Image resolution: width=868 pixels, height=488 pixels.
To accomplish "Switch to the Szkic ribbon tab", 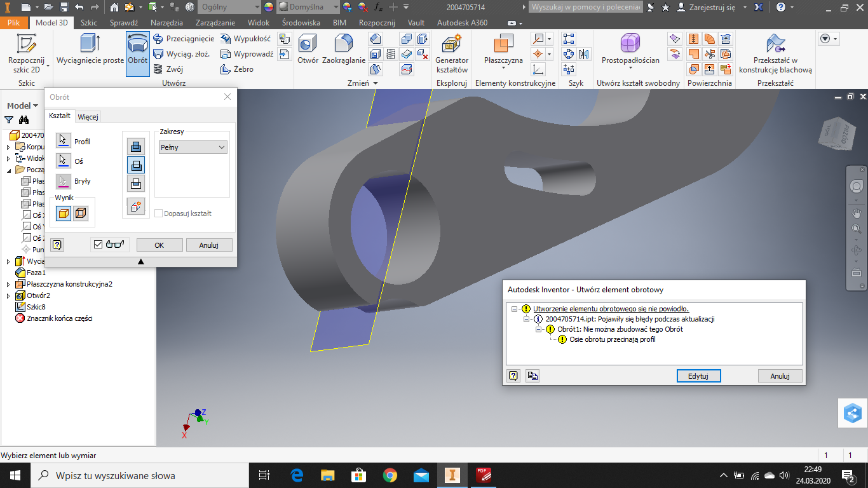I will (x=89, y=22).
